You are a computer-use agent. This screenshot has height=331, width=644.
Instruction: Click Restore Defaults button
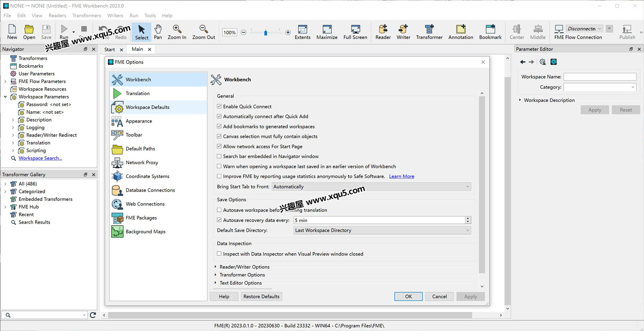(x=261, y=297)
